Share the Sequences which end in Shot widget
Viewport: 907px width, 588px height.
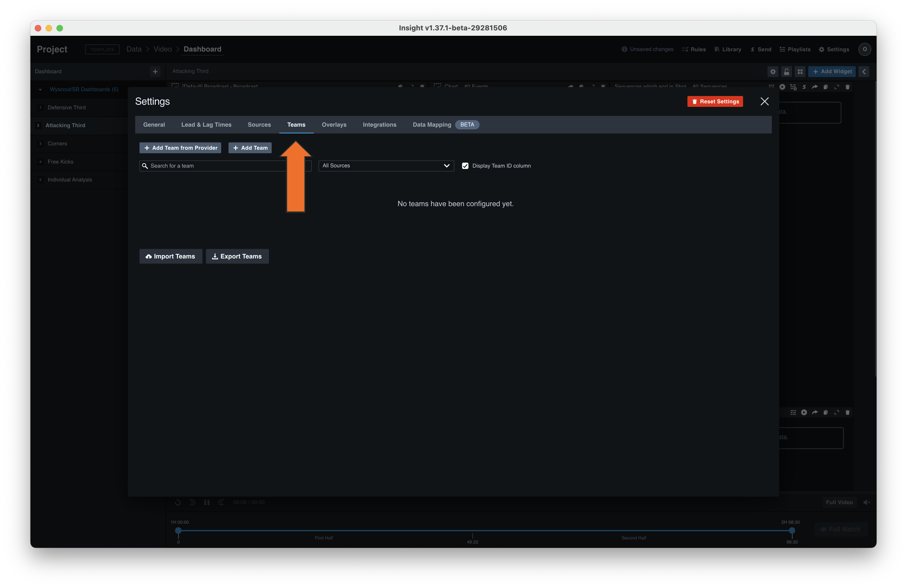pos(815,87)
